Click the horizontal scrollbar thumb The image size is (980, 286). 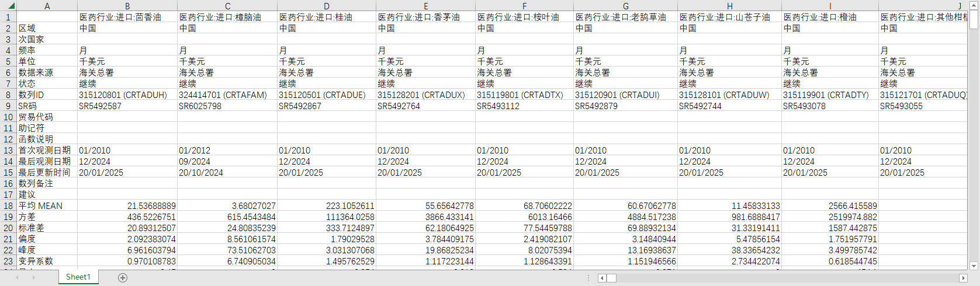[x=611, y=278]
